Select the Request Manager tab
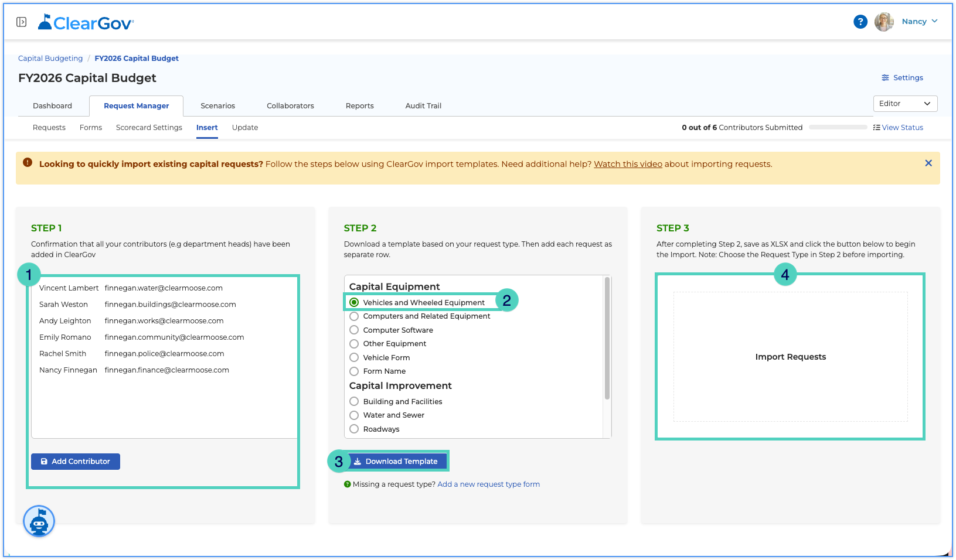Viewport: 956px width, 560px height. coord(136,106)
